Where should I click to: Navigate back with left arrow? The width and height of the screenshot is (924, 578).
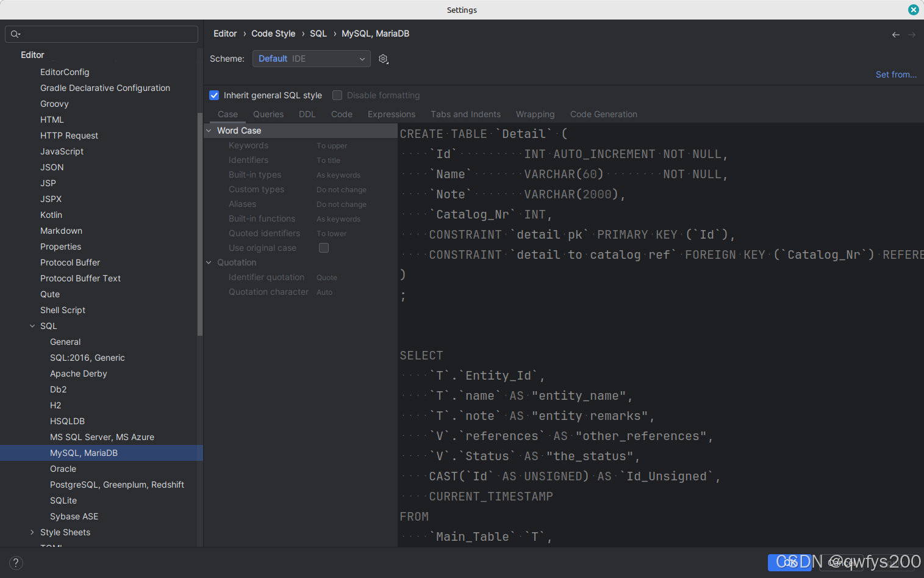(x=895, y=35)
